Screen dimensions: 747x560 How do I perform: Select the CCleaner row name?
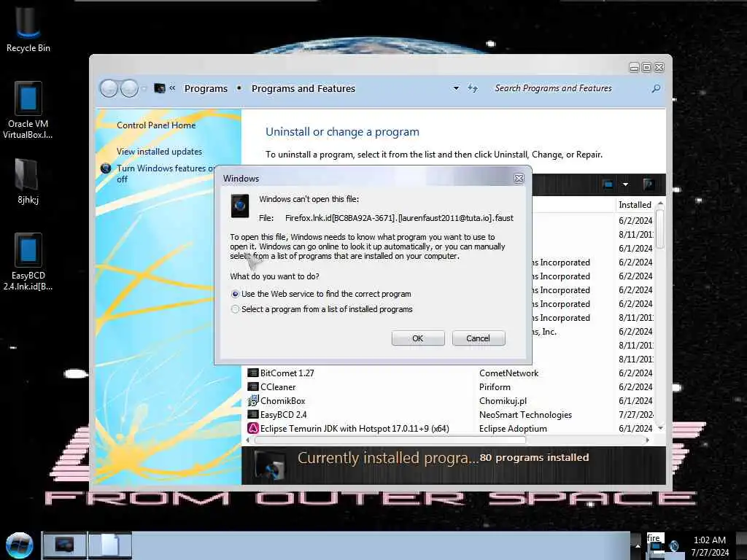tap(278, 386)
